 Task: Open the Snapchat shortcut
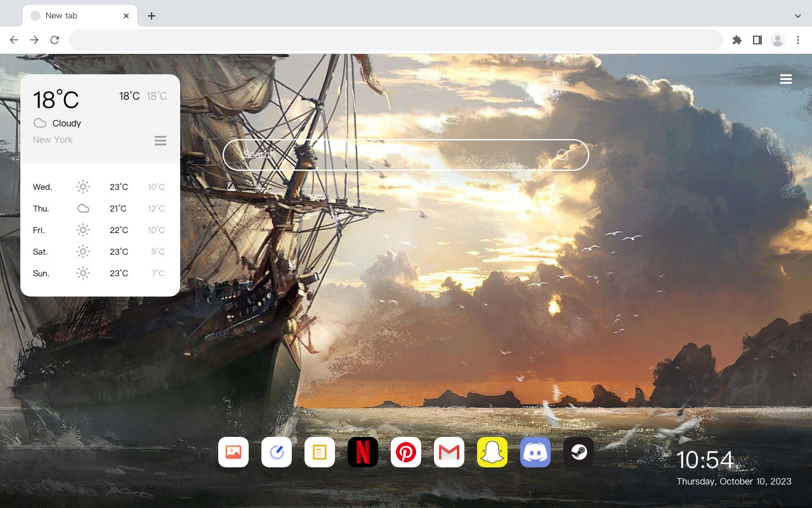(492, 452)
